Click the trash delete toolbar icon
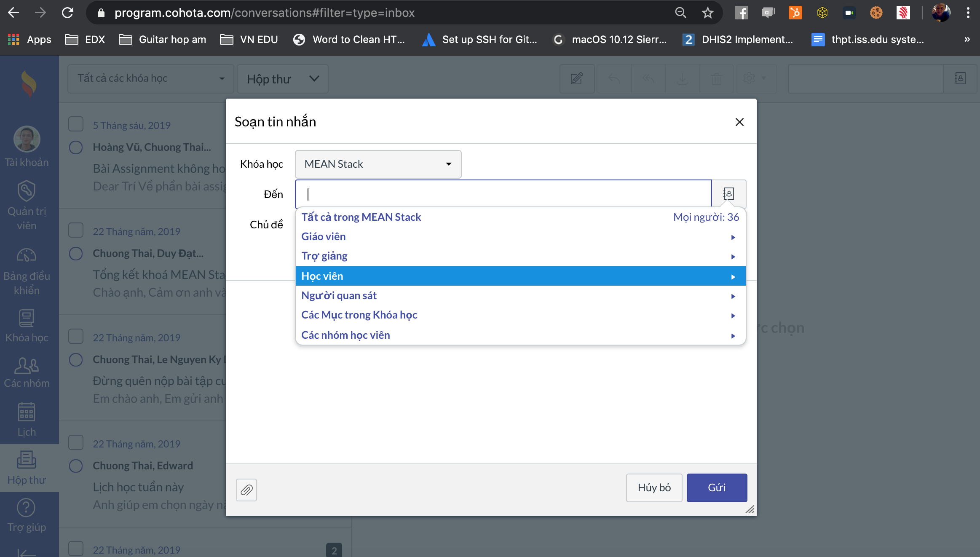 (x=716, y=78)
